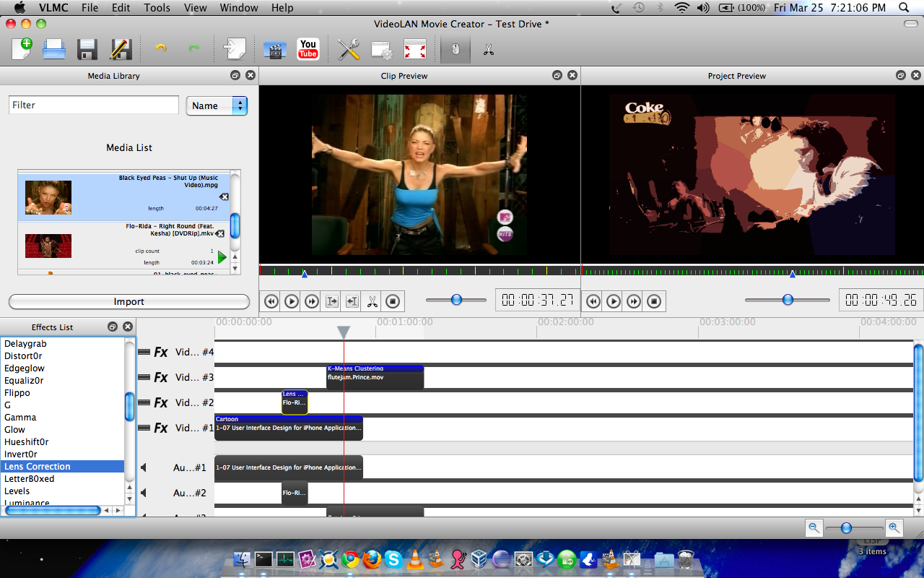This screenshot has height=578, width=924.
Task: Click the Fx icon on video track #3
Action: (161, 377)
